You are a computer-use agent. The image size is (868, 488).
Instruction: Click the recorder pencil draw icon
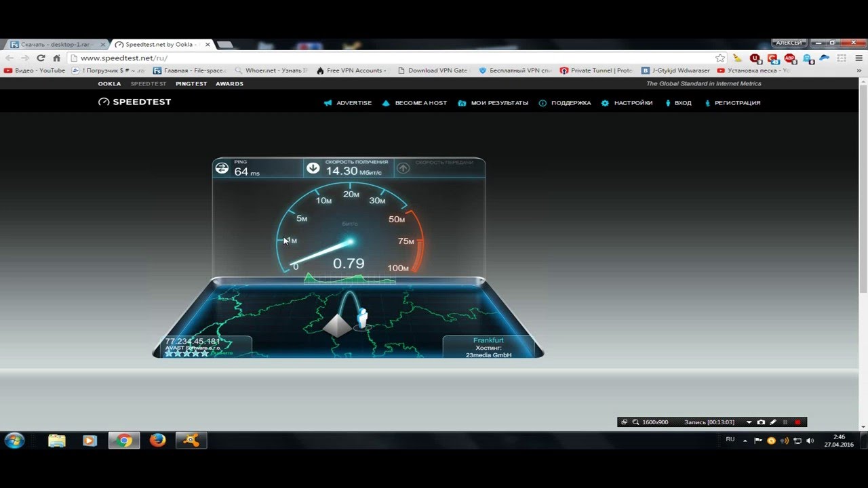pyautogui.click(x=773, y=422)
